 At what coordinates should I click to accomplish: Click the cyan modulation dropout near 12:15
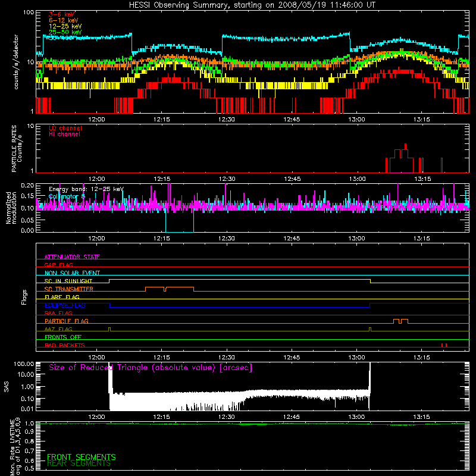click(x=180, y=221)
